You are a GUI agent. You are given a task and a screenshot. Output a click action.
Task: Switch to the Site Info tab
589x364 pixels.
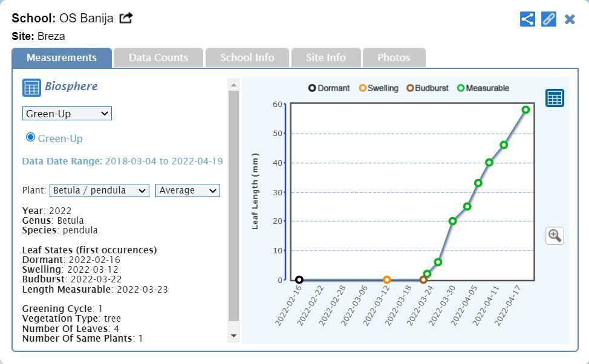click(x=325, y=58)
